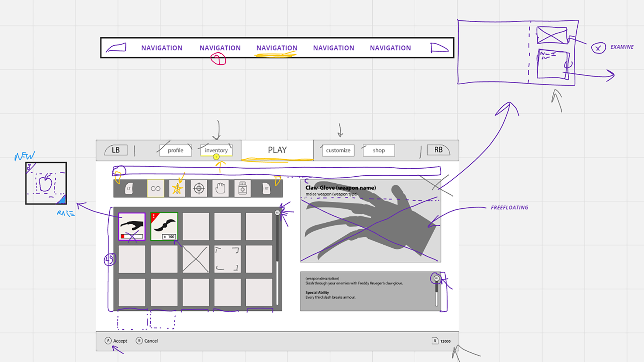Viewport: 644px width, 362px height.
Task: Click the currency icon beside 12000
Action: tap(435, 341)
